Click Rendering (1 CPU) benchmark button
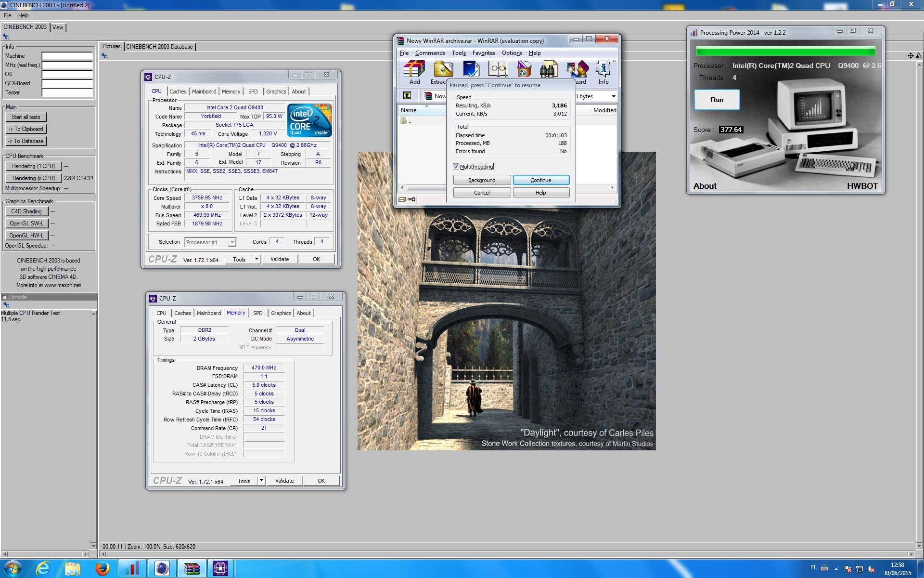924x578 pixels. click(x=34, y=166)
